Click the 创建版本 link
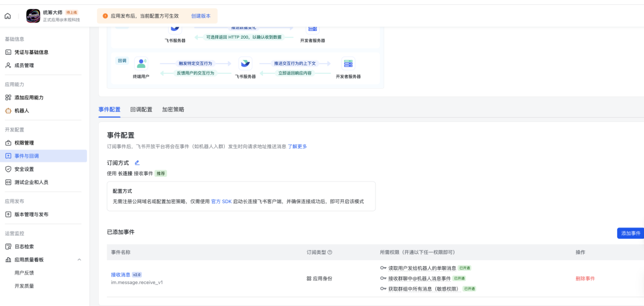 201,16
